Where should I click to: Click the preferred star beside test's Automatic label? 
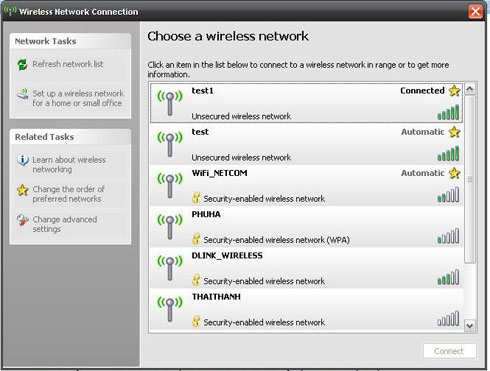(454, 132)
